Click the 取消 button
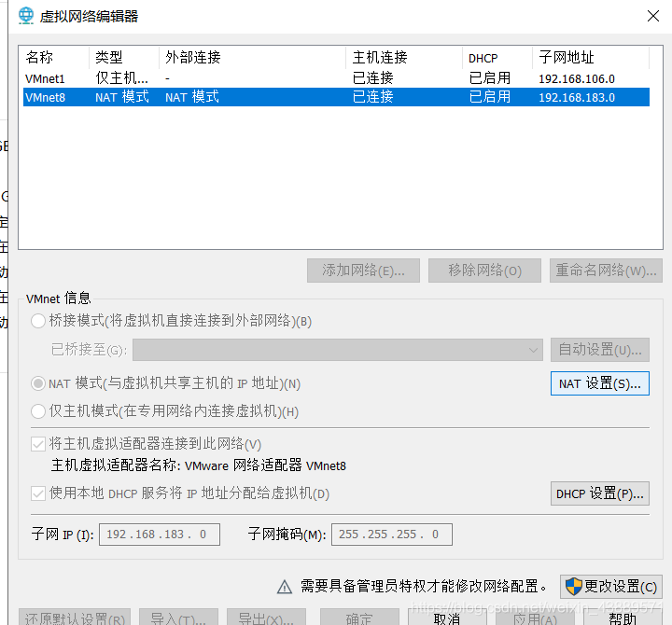The image size is (672, 625). pos(447,618)
